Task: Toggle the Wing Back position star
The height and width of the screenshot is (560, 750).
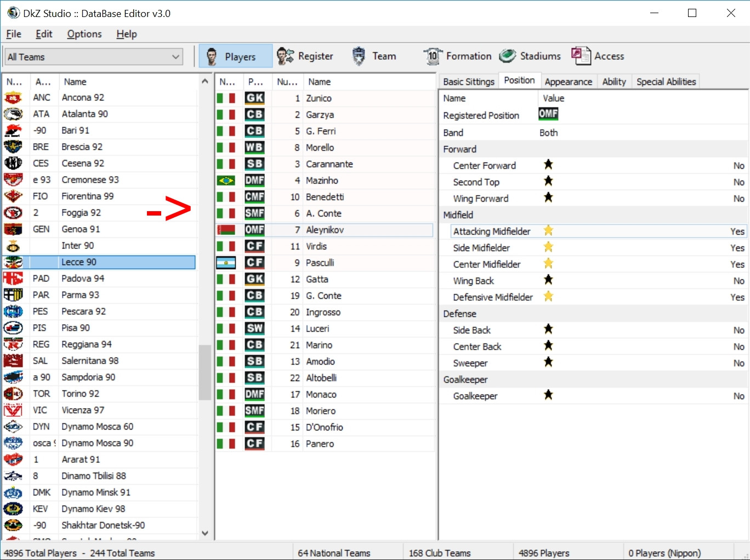Action: (x=548, y=280)
